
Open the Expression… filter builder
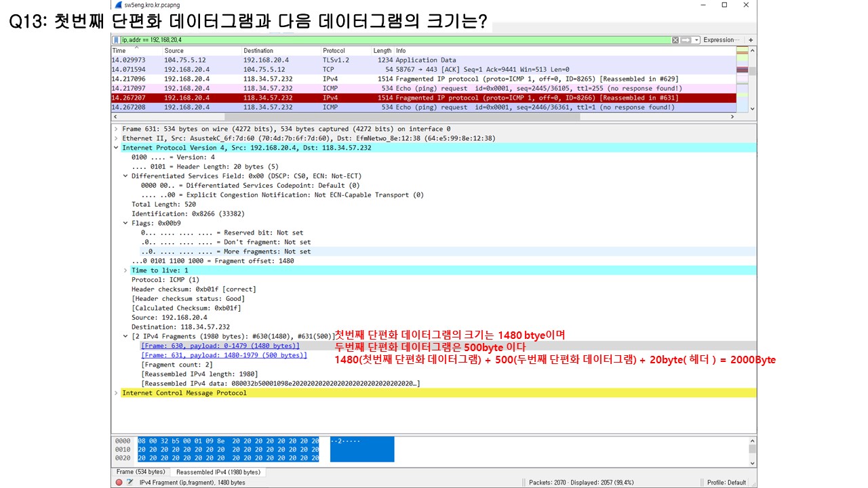pyautogui.click(x=722, y=40)
